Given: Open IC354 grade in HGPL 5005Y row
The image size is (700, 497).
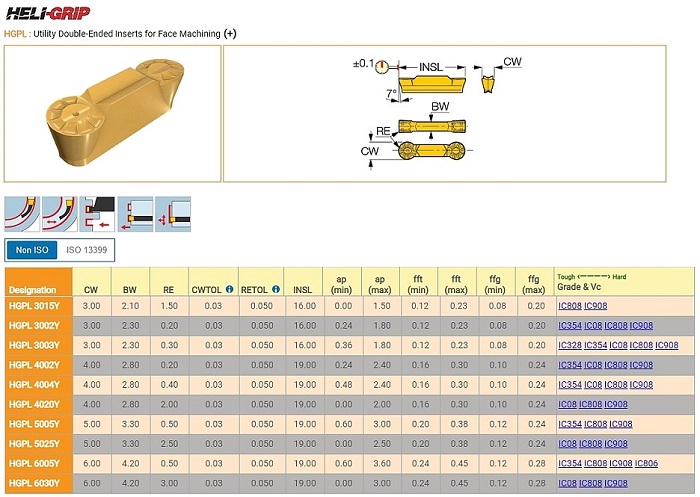Looking at the screenshot, I should pos(570,424).
